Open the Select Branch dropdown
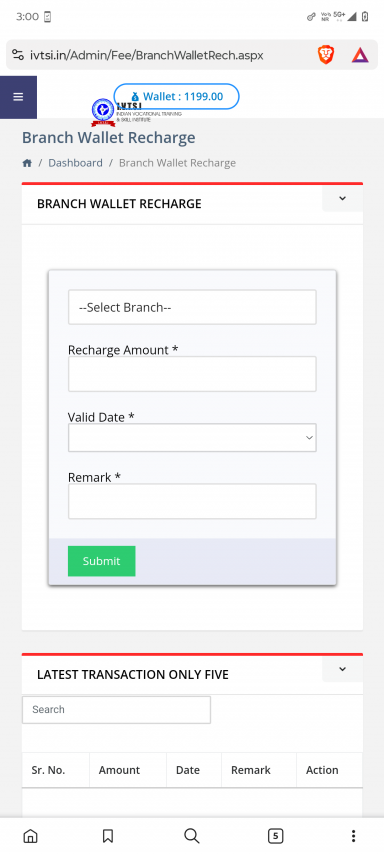Viewport: 384px width, 854px height. coord(192,307)
